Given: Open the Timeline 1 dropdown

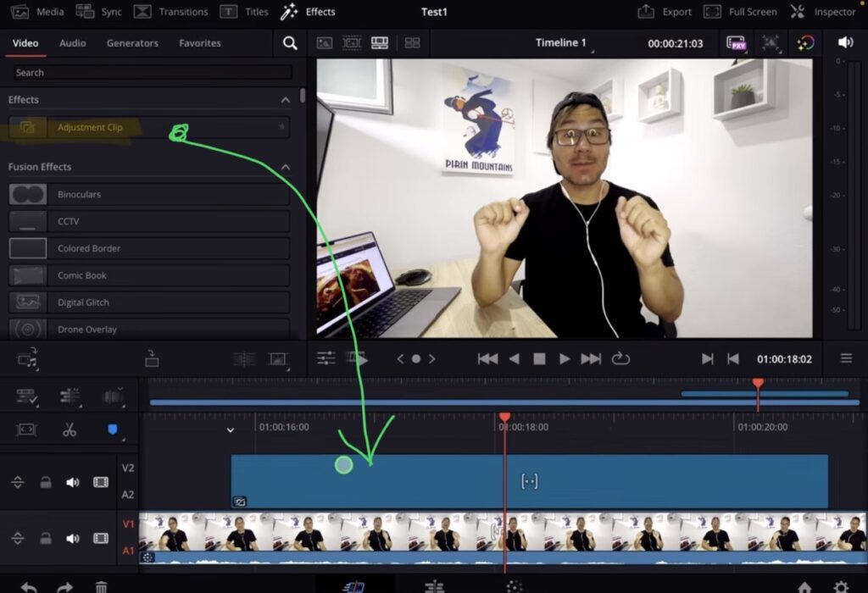Looking at the screenshot, I should pyautogui.click(x=562, y=42).
